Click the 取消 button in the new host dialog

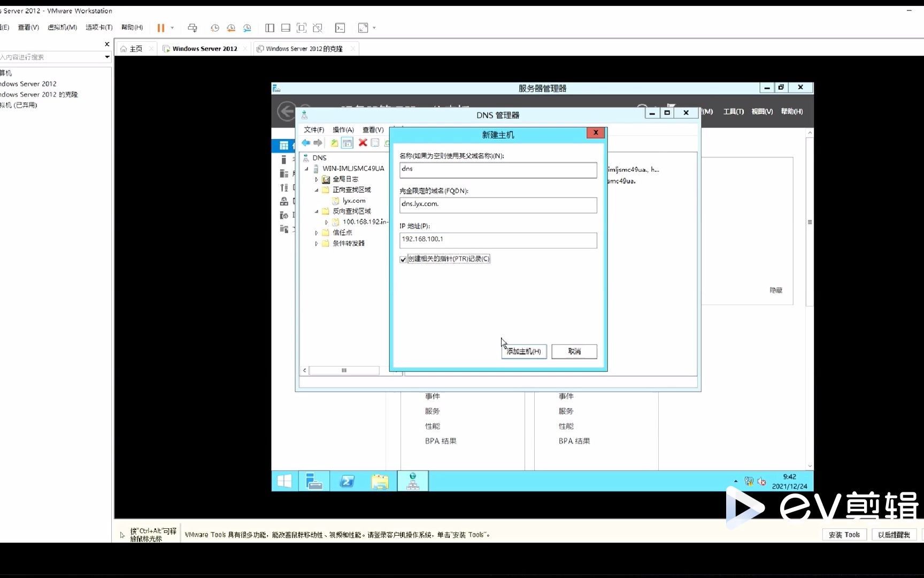(574, 351)
